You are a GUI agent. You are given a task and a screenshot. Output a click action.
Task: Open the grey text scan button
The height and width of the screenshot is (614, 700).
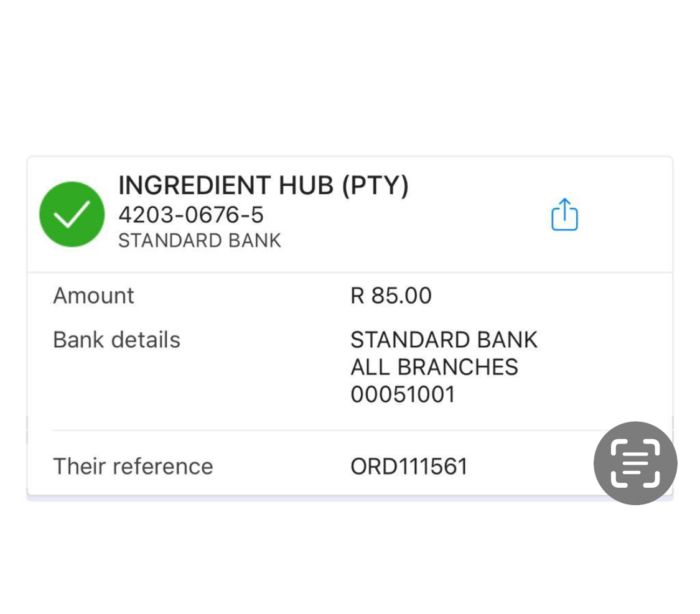[x=635, y=463]
